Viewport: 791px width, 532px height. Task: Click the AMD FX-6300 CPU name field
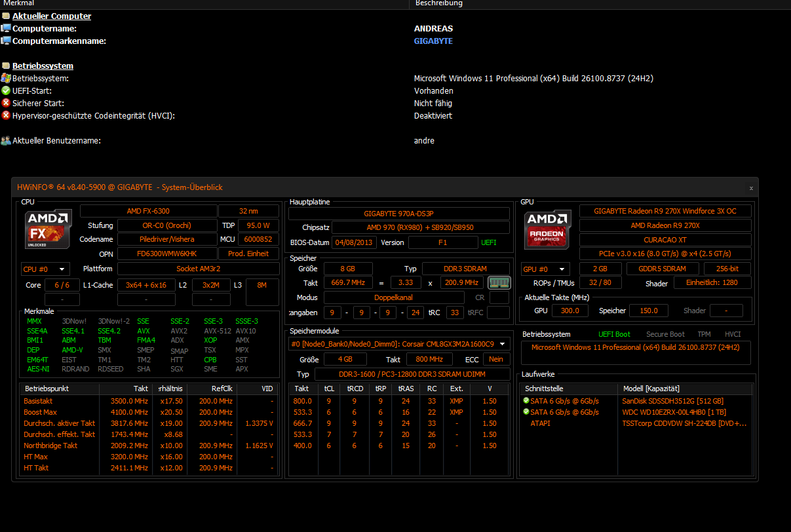click(148, 211)
